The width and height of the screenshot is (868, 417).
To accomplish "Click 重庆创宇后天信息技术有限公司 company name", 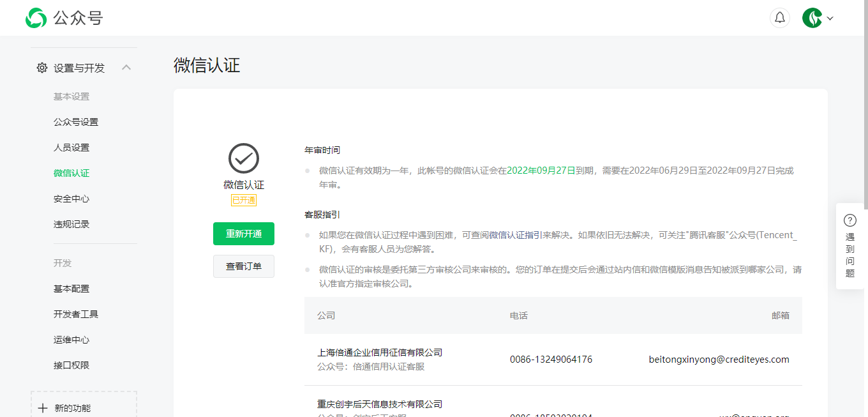I will (380, 404).
